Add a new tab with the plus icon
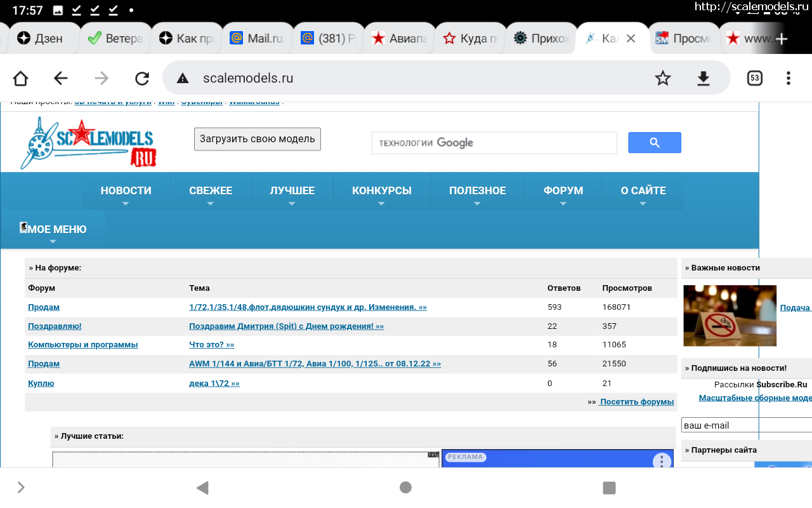The image size is (812, 508). pyautogui.click(x=782, y=39)
